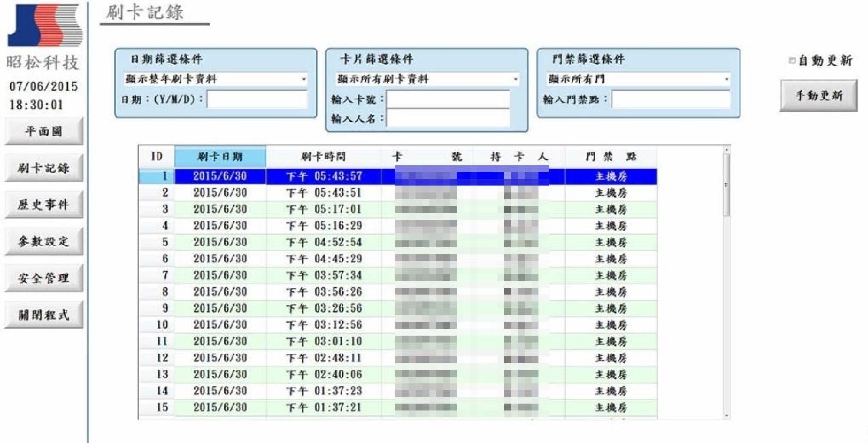Viewport: 868px width, 443px height.
Task: Click the 主機房 cell in row 2
Action: pyautogui.click(x=611, y=193)
